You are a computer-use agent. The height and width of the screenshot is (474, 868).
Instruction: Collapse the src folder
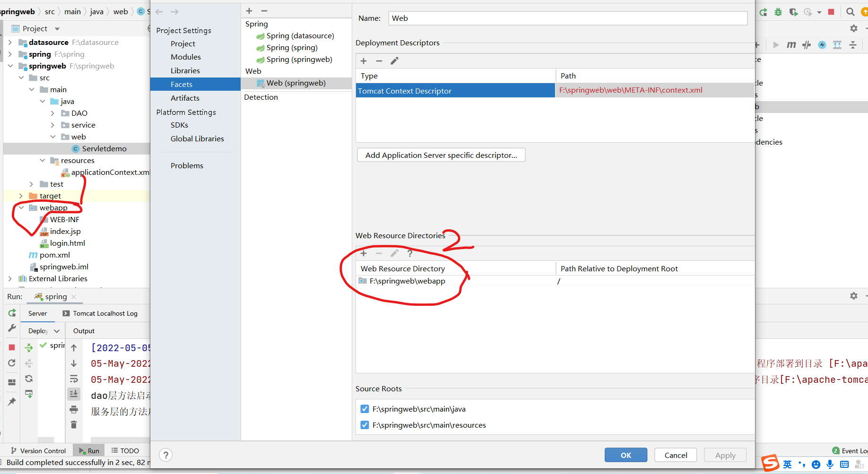(21, 78)
